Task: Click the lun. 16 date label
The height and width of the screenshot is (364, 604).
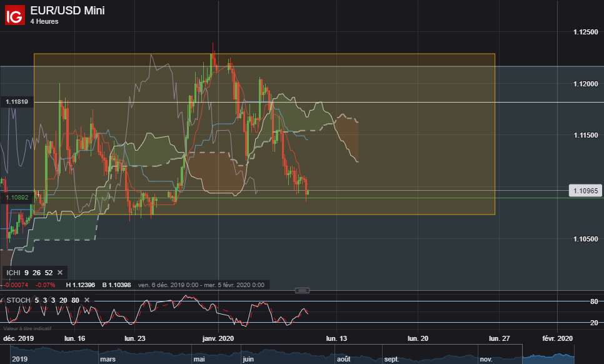Action: [75, 338]
